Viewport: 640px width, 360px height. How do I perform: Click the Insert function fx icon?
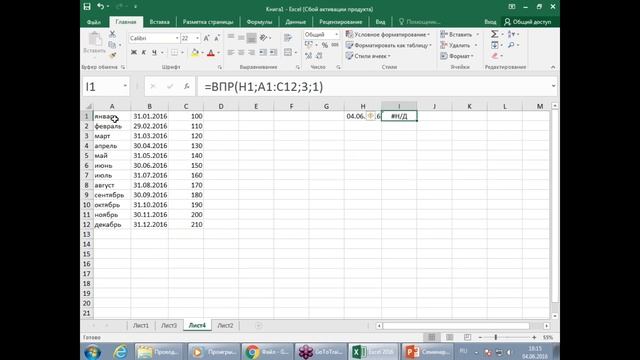pyautogui.click(x=187, y=86)
